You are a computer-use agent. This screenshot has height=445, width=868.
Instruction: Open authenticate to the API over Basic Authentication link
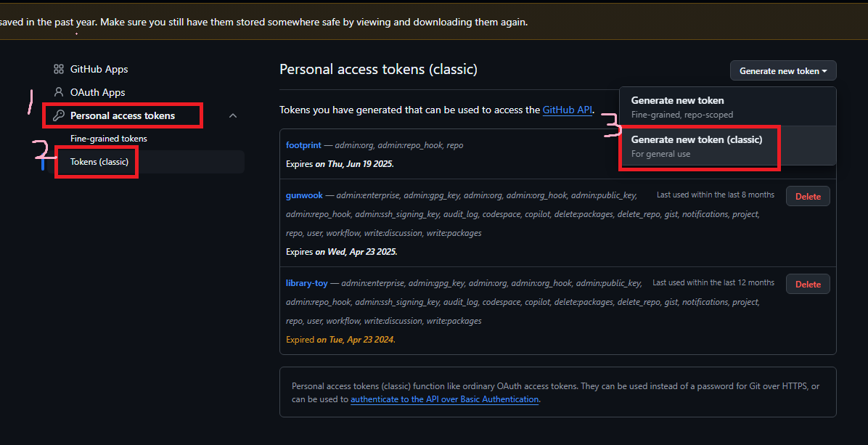444,399
